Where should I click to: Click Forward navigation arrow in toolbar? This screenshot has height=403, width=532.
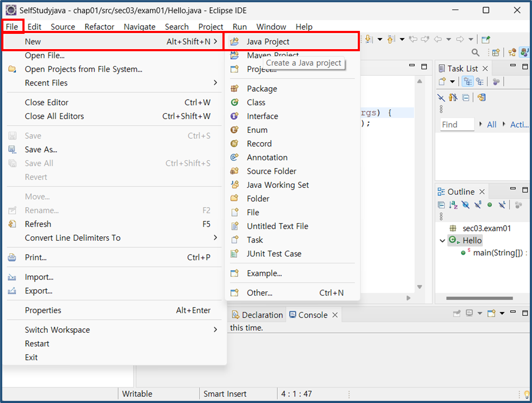460,39
